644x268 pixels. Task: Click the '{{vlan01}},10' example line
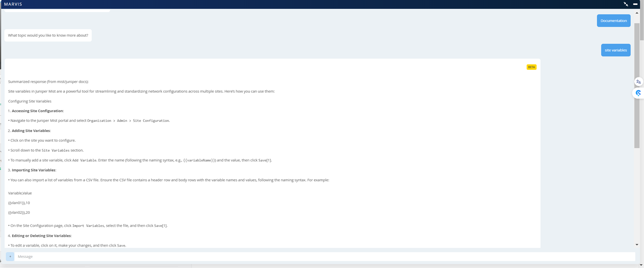click(19, 203)
